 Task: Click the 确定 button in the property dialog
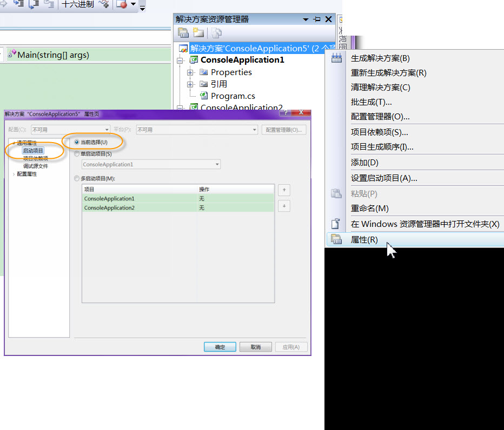click(220, 347)
